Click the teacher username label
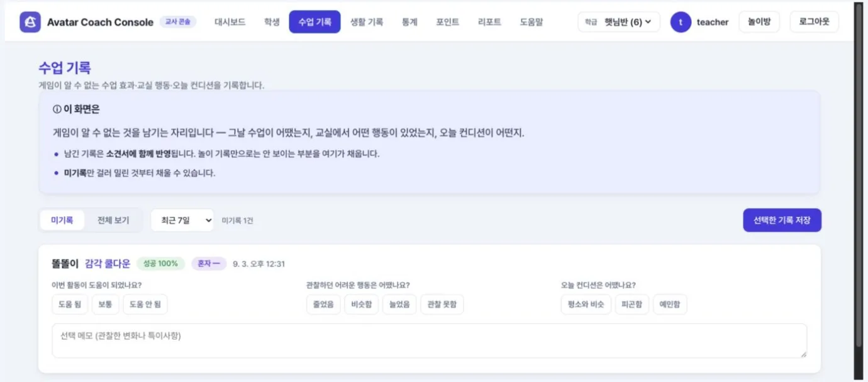 pos(713,22)
